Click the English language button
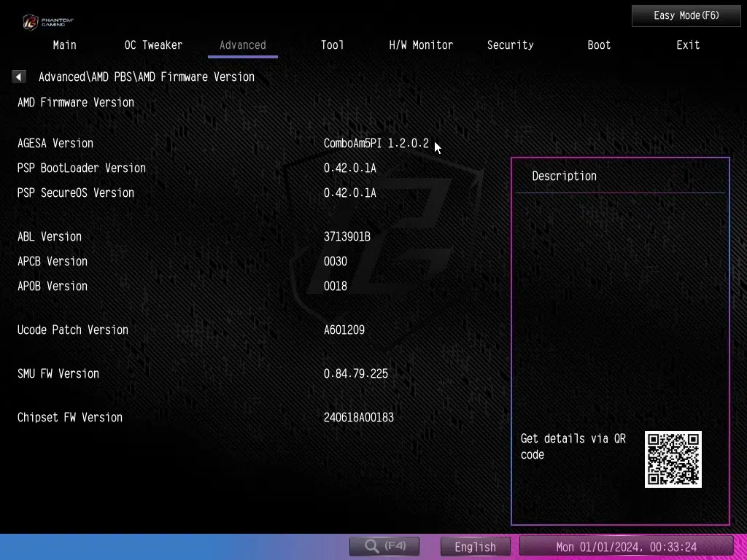 click(475, 547)
